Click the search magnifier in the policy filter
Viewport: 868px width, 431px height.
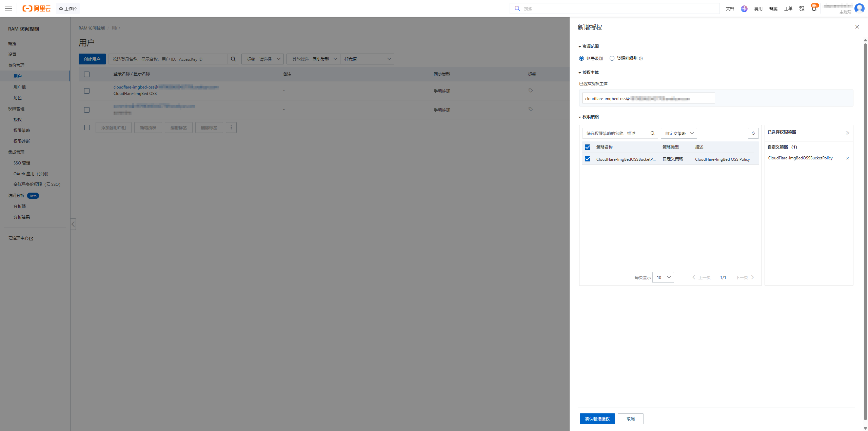point(652,133)
